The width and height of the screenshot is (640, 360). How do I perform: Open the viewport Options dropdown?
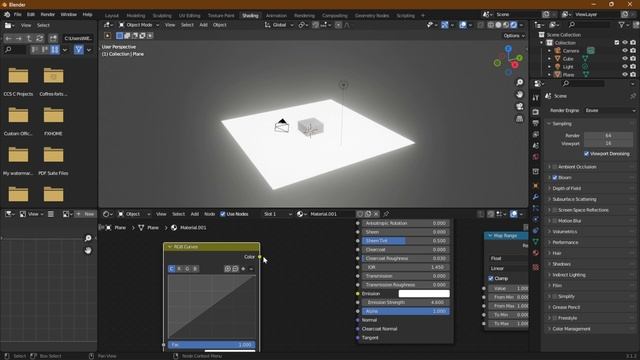(x=514, y=36)
